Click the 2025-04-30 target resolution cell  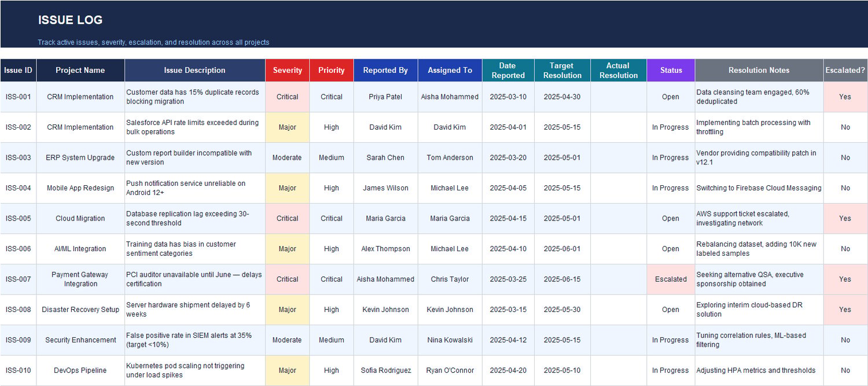click(x=562, y=97)
